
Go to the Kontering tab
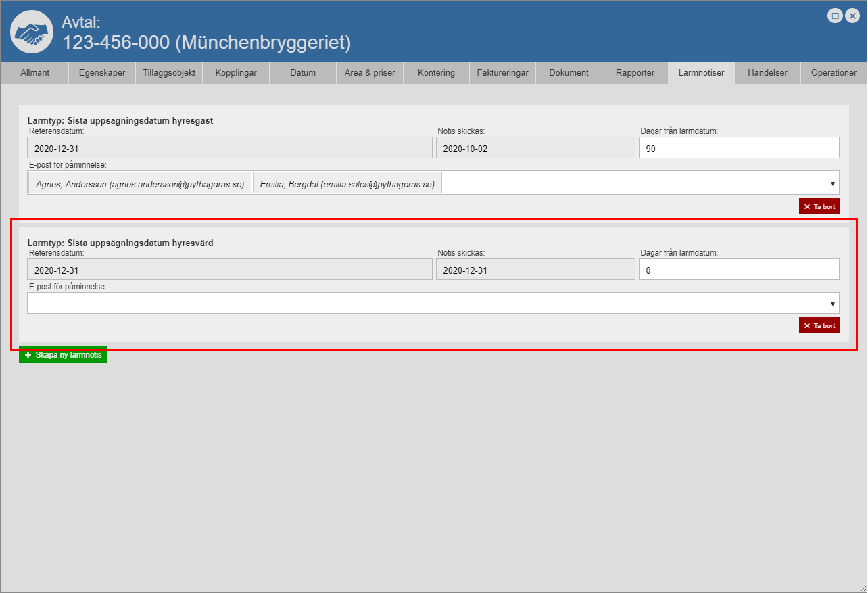click(436, 73)
